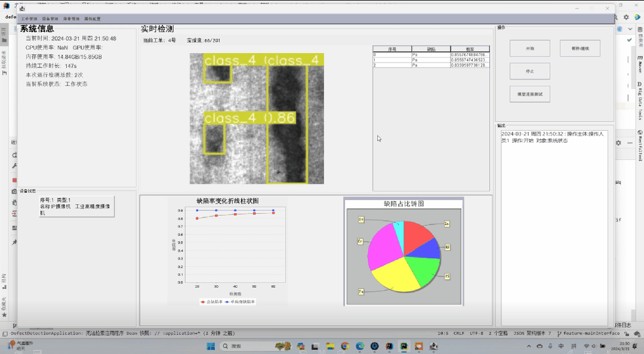Click the green checkmark inspection icon
644x354 pixels.
tap(629, 40)
